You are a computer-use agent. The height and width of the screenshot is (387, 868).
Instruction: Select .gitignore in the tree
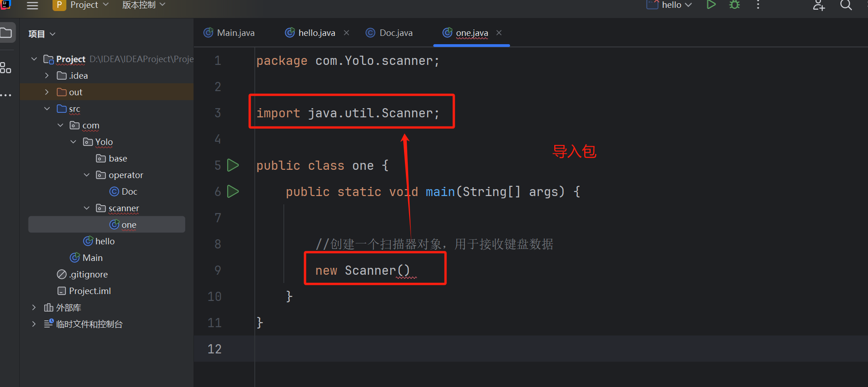[x=88, y=274]
